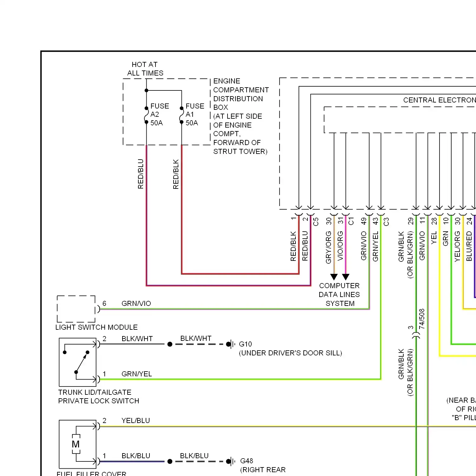
Task: Select the FUSE A2 50A label
Action: click(160, 114)
